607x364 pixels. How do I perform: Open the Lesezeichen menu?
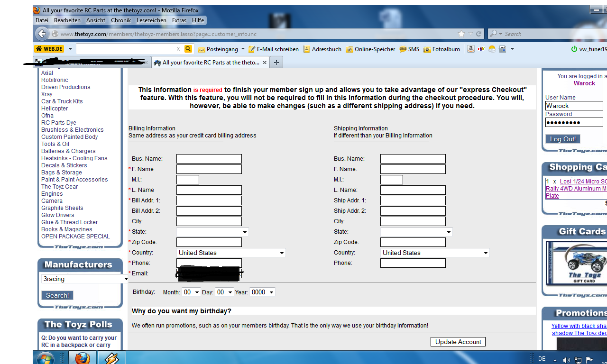click(x=151, y=20)
